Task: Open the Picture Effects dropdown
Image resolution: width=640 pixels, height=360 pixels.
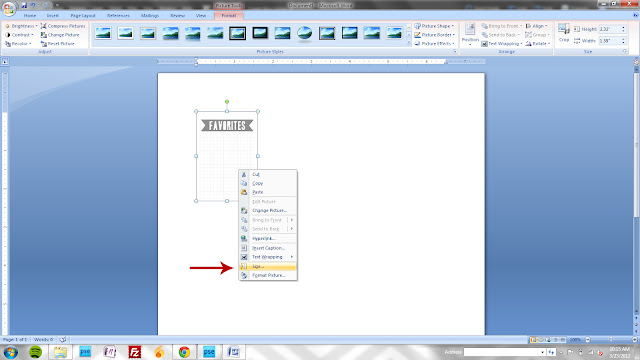Action: point(435,44)
